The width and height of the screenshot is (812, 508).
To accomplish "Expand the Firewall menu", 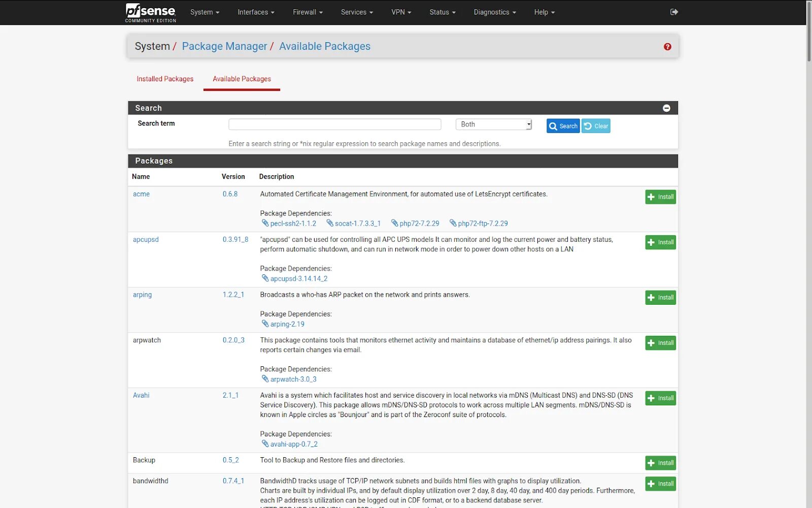I will [x=308, y=12].
